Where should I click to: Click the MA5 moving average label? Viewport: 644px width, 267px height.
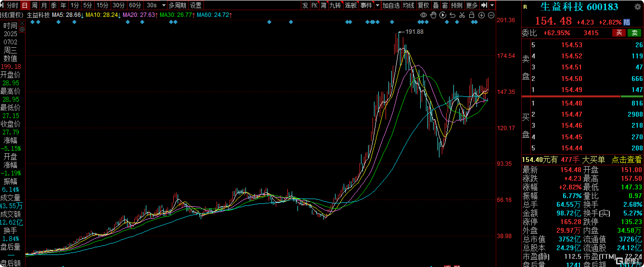click(67, 15)
